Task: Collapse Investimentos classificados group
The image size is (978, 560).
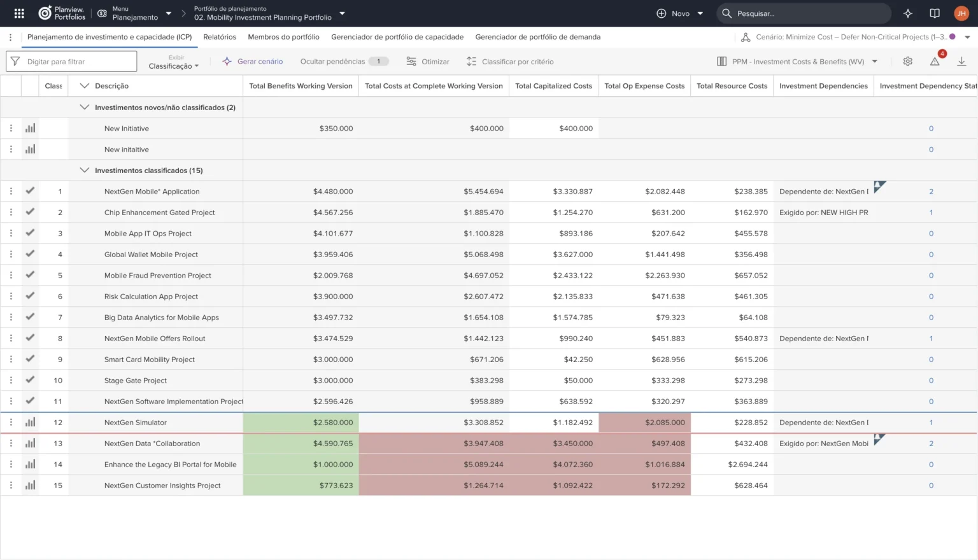Action: point(84,170)
